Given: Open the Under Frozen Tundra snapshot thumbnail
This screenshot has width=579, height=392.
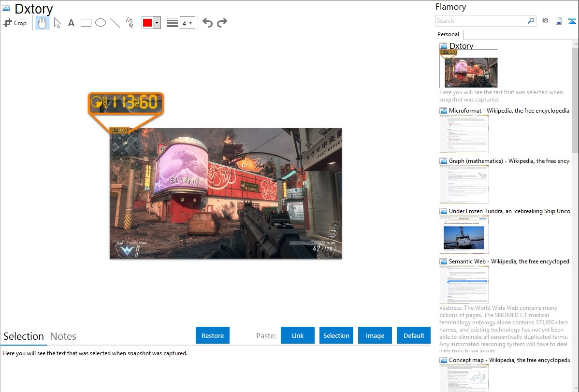Looking at the screenshot, I should (464, 234).
